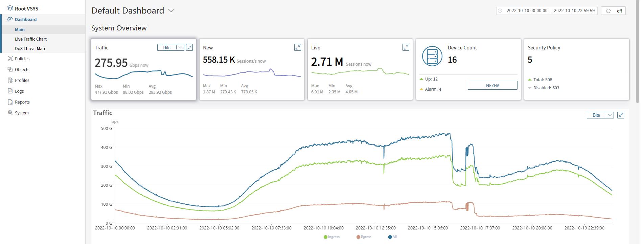Click the NEZHA button
This screenshot has height=244, width=644.
[492, 85]
